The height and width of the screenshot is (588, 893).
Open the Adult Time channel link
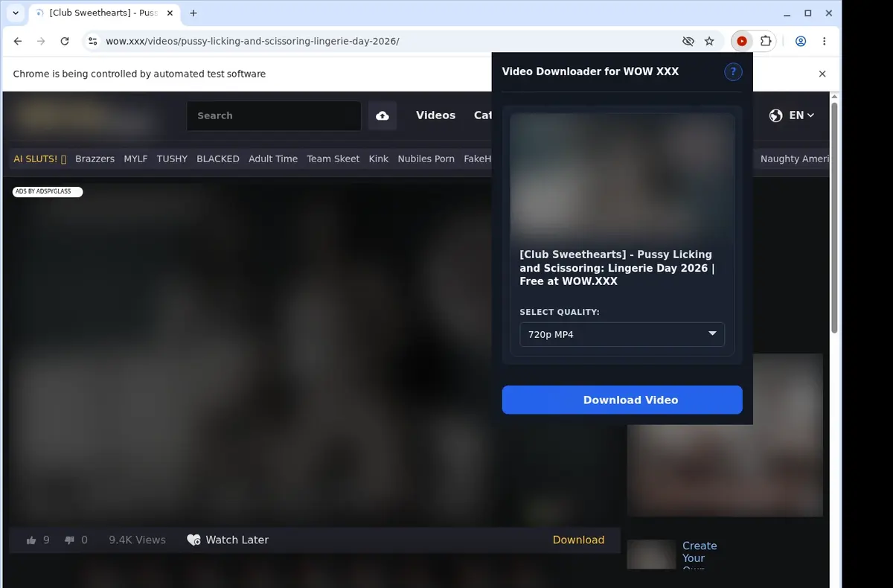(273, 159)
